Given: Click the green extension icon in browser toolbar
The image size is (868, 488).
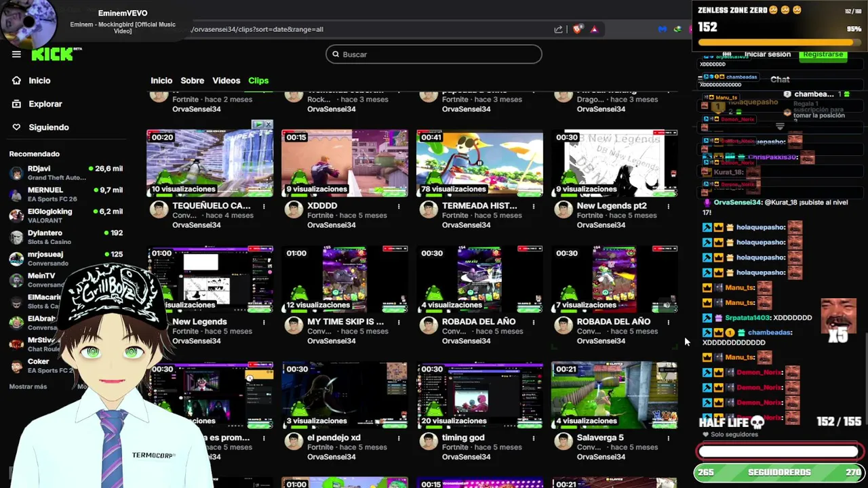Looking at the screenshot, I should pyautogui.click(x=677, y=29).
